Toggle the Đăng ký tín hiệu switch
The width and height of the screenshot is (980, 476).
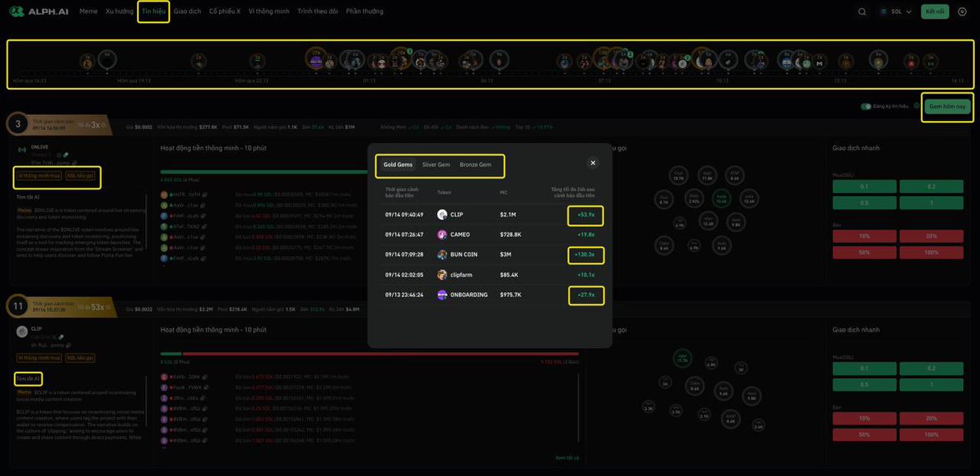coord(866,106)
